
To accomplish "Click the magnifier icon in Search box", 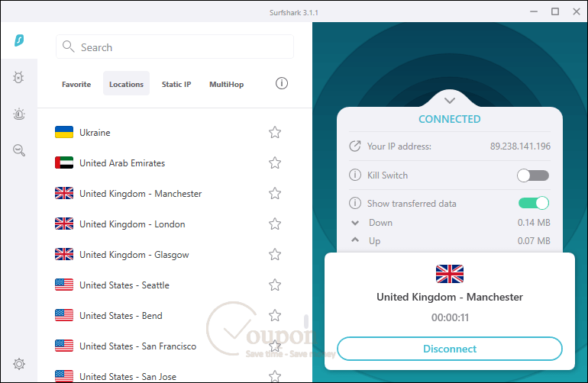I will (x=68, y=47).
